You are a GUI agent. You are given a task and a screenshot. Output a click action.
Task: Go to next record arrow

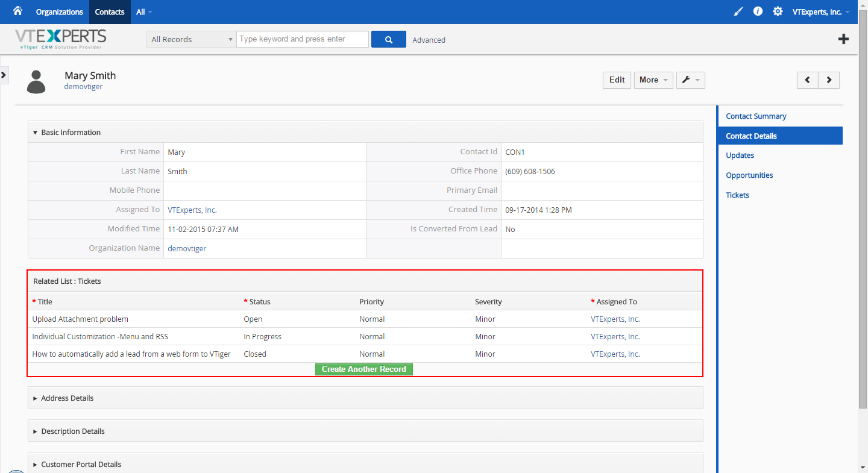click(829, 80)
